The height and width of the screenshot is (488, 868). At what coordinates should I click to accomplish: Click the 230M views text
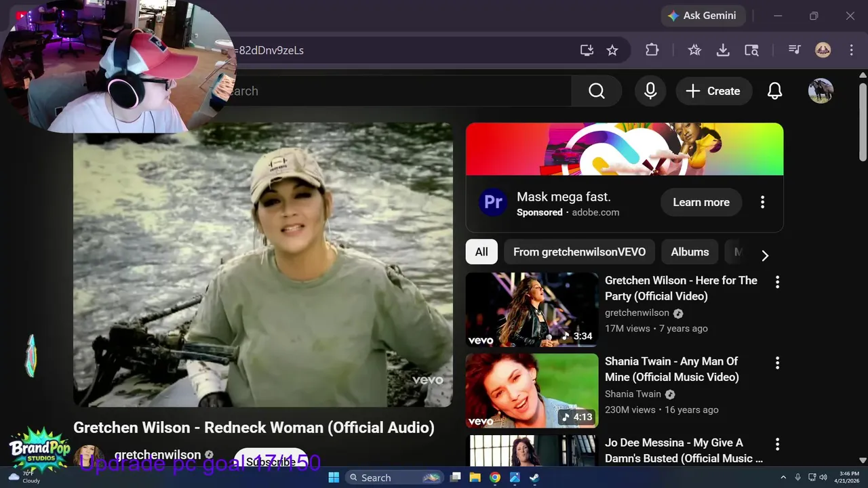[630, 410]
